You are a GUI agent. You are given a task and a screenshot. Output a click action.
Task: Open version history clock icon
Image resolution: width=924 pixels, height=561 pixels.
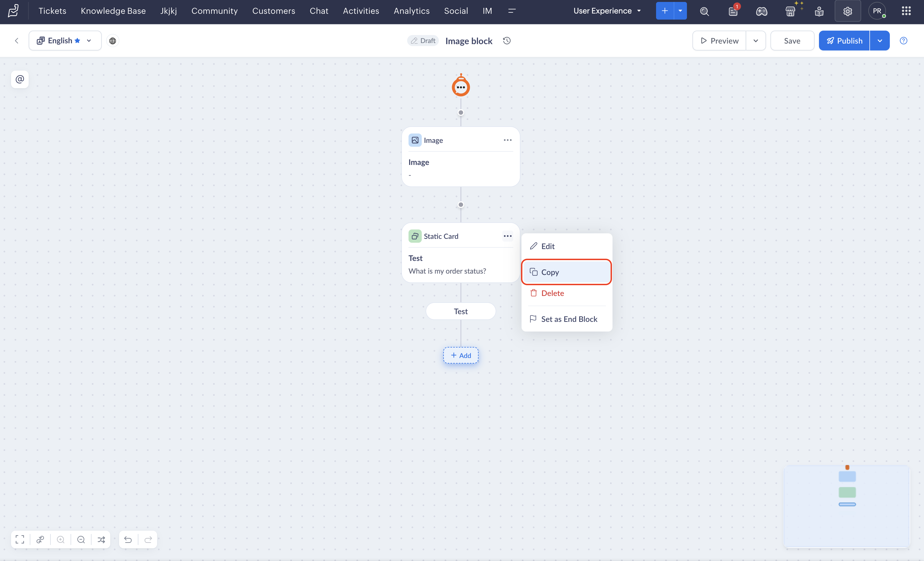point(507,41)
